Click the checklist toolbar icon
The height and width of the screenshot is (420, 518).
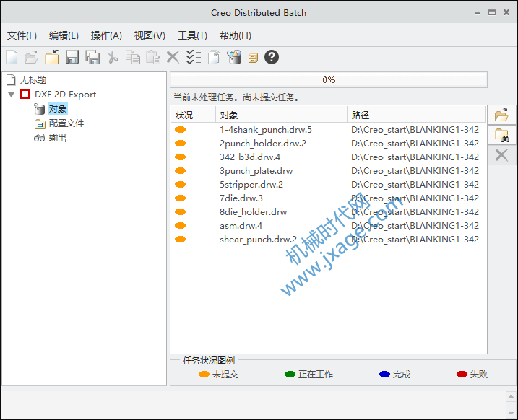pyautogui.click(x=194, y=57)
